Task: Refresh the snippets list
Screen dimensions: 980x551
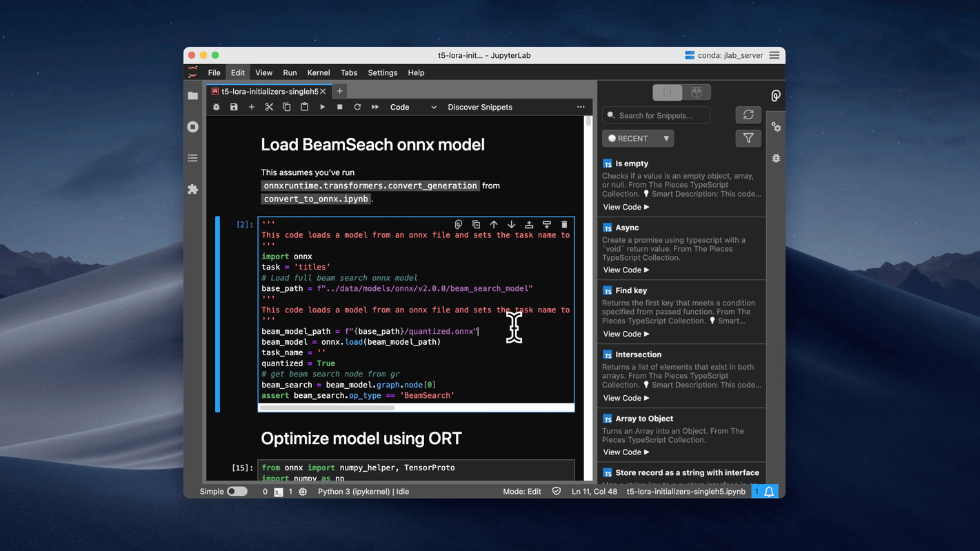Action: [x=748, y=115]
